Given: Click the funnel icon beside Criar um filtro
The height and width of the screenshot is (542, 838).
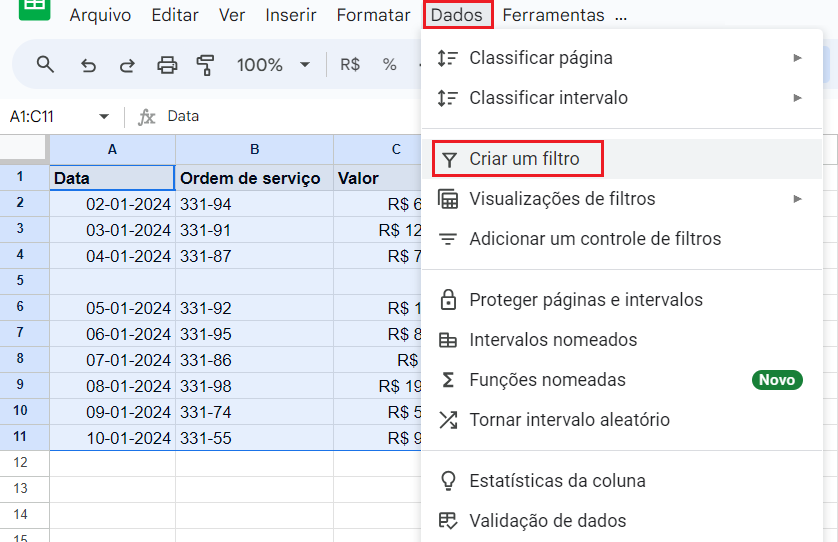Looking at the screenshot, I should click(449, 159).
